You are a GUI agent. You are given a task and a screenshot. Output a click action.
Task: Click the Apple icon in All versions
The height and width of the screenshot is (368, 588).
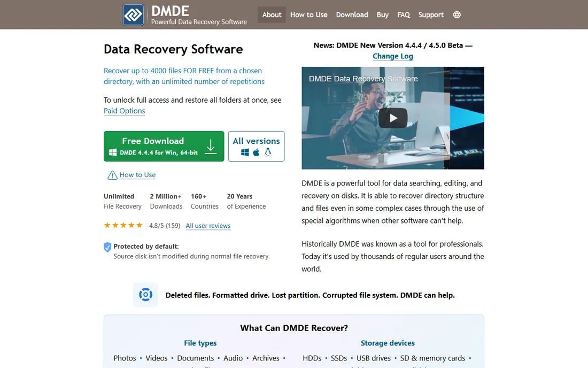point(256,152)
